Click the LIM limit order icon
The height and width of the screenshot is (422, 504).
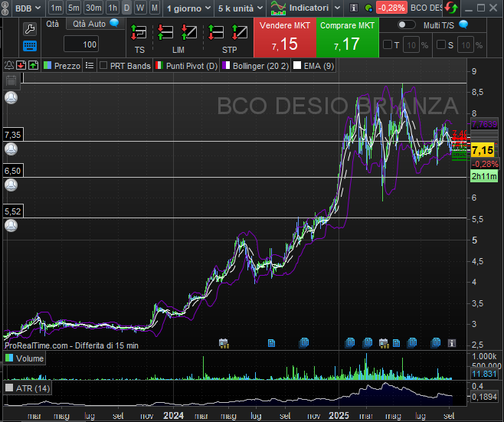178,33
